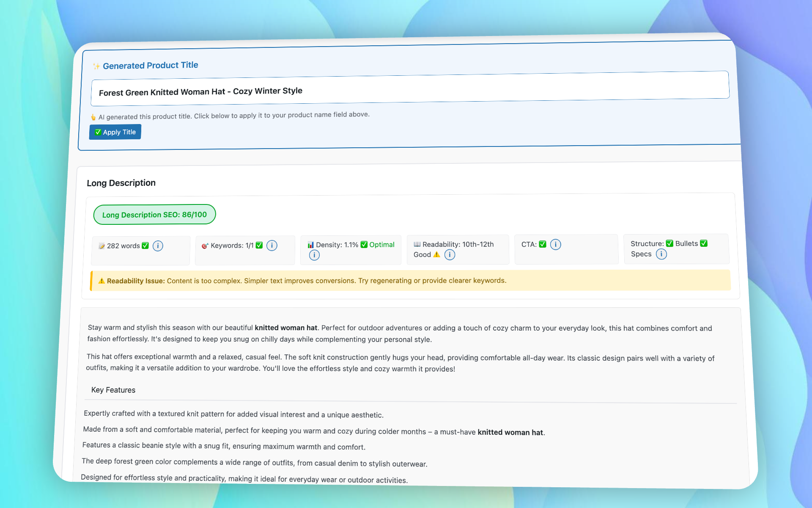
Task: Open info icon next to CTA
Action: [556, 245]
